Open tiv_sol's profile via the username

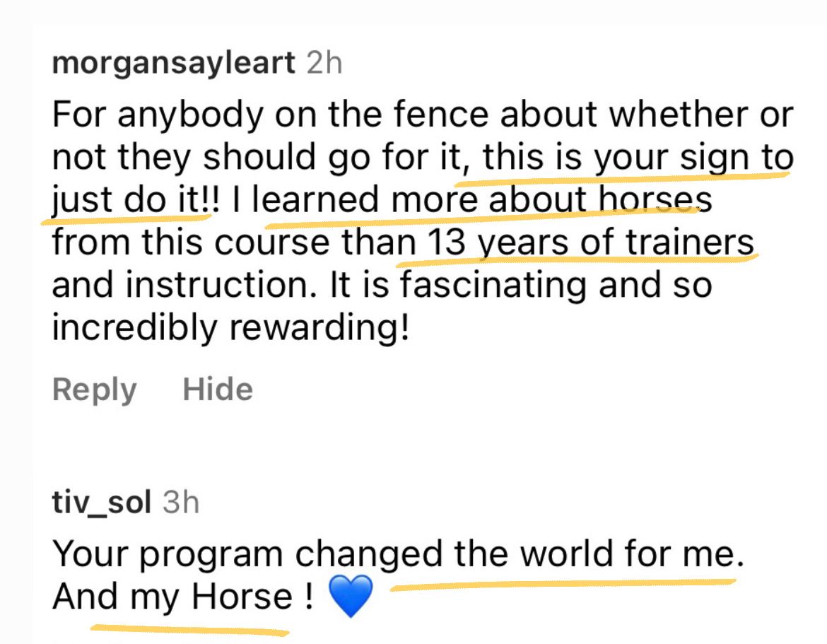(102, 503)
